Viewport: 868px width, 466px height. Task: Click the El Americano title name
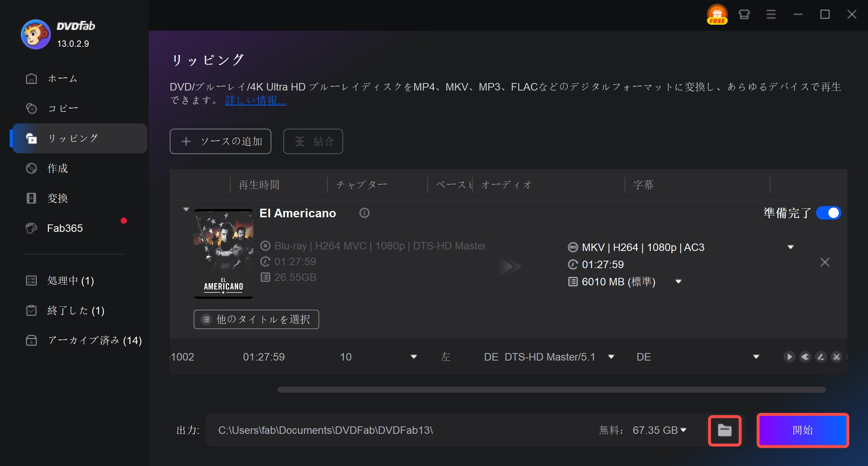[x=298, y=213]
